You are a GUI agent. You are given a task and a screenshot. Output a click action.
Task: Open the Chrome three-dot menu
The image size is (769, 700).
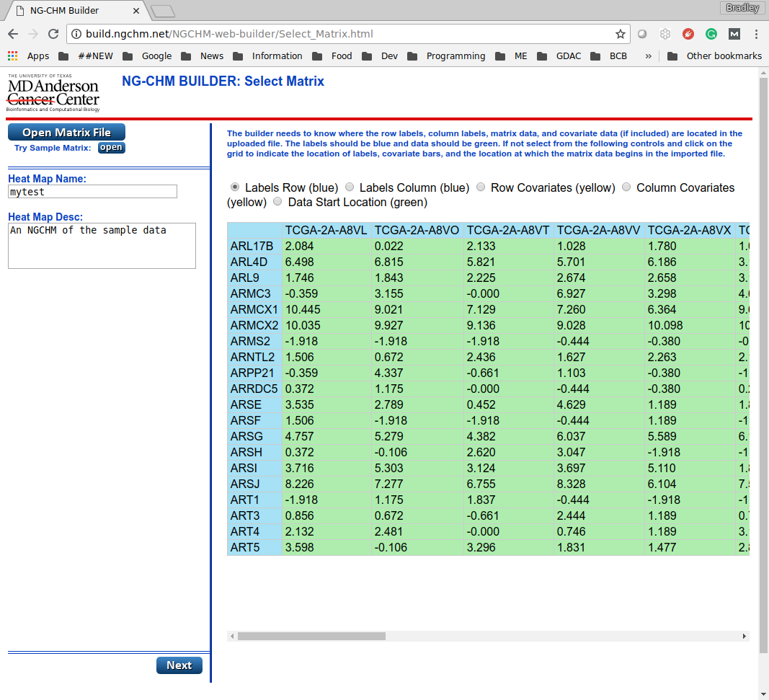pyautogui.click(x=756, y=34)
